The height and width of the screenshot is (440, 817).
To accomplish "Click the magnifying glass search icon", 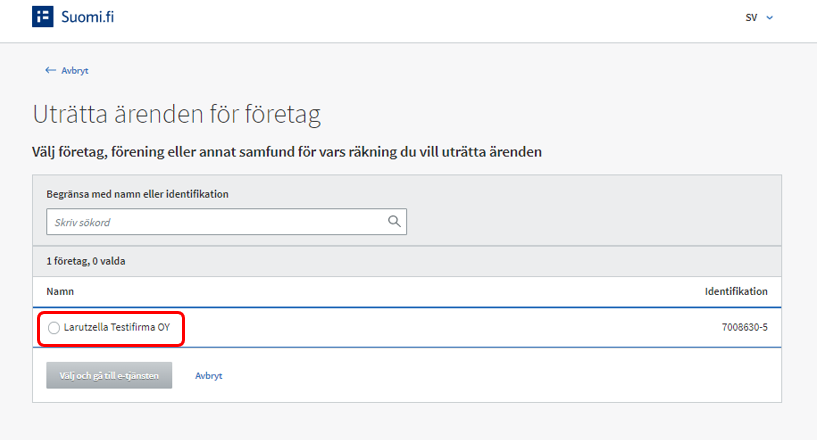I will pos(394,221).
